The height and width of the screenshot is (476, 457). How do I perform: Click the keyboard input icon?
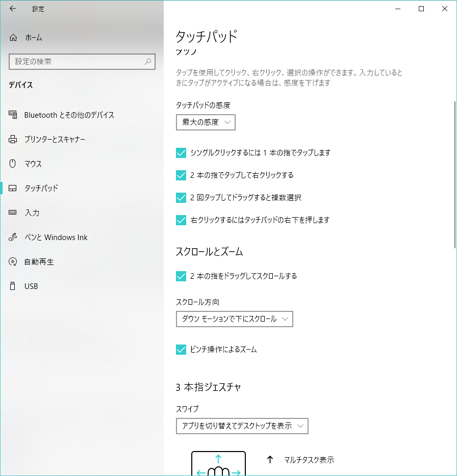click(x=13, y=213)
